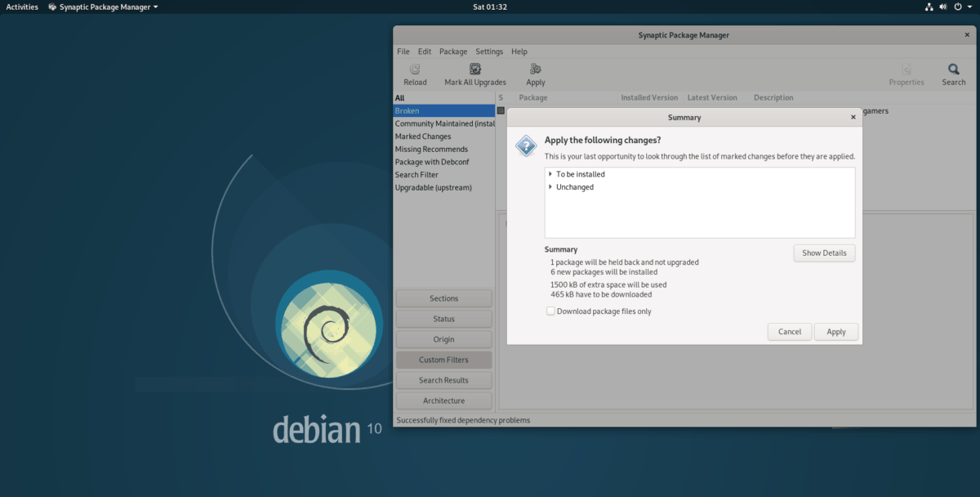The height and width of the screenshot is (497, 980).
Task: Open the Sat 01:32 clock menu
Action: coord(490,7)
